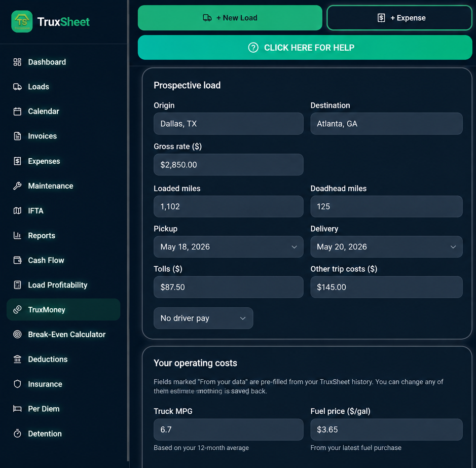Navigate to Insurance
The height and width of the screenshot is (468, 476).
63,384
